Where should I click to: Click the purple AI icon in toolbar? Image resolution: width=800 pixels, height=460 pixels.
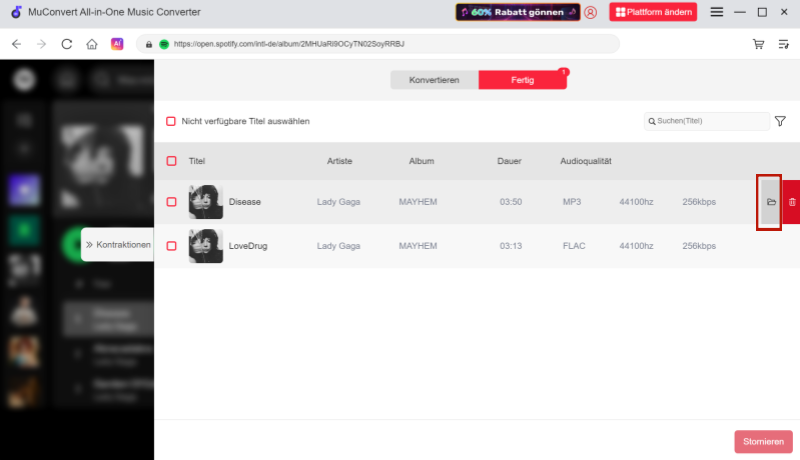click(117, 44)
